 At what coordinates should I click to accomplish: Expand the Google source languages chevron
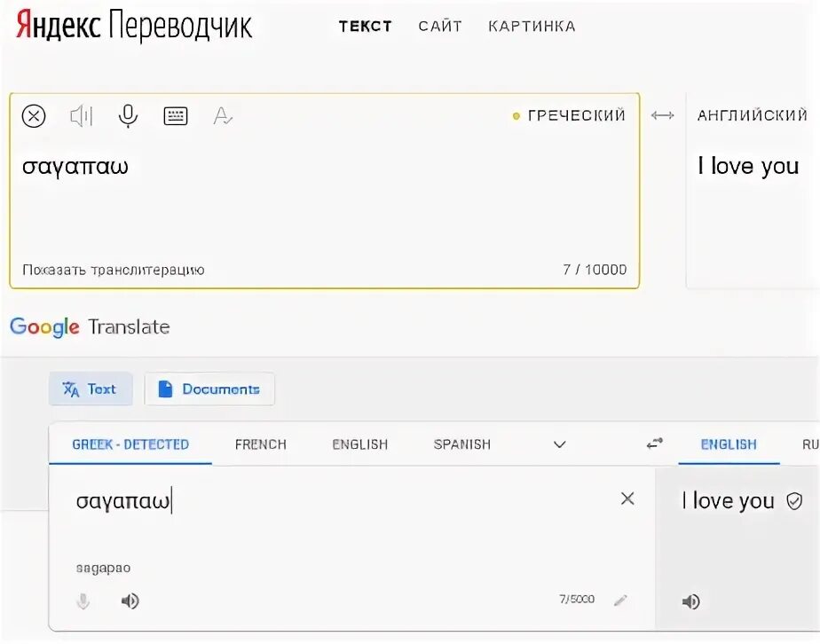[x=560, y=444]
